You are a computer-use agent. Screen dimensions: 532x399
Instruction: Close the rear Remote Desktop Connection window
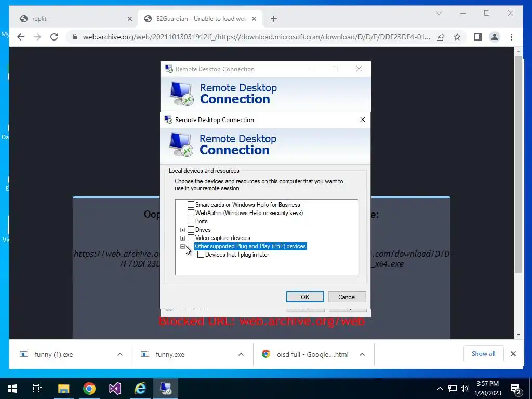pos(359,69)
